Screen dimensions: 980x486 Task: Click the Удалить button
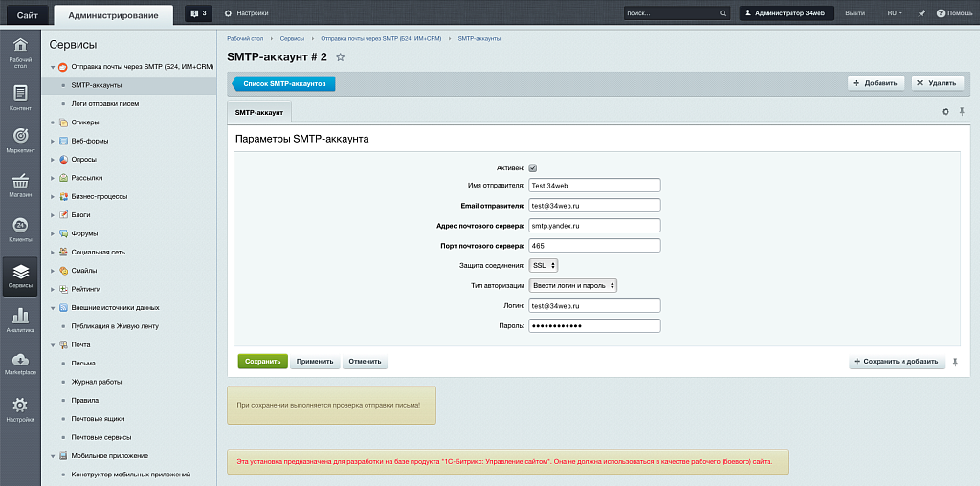point(937,83)
